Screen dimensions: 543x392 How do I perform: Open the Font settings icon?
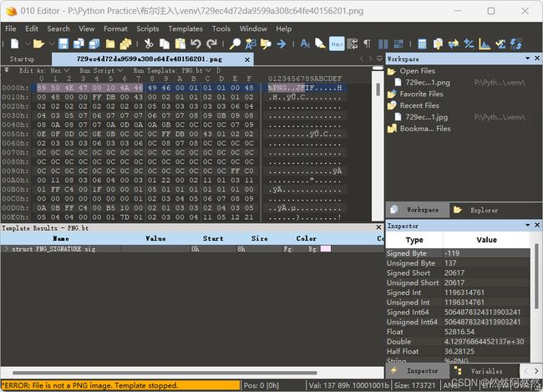(305, 43)
